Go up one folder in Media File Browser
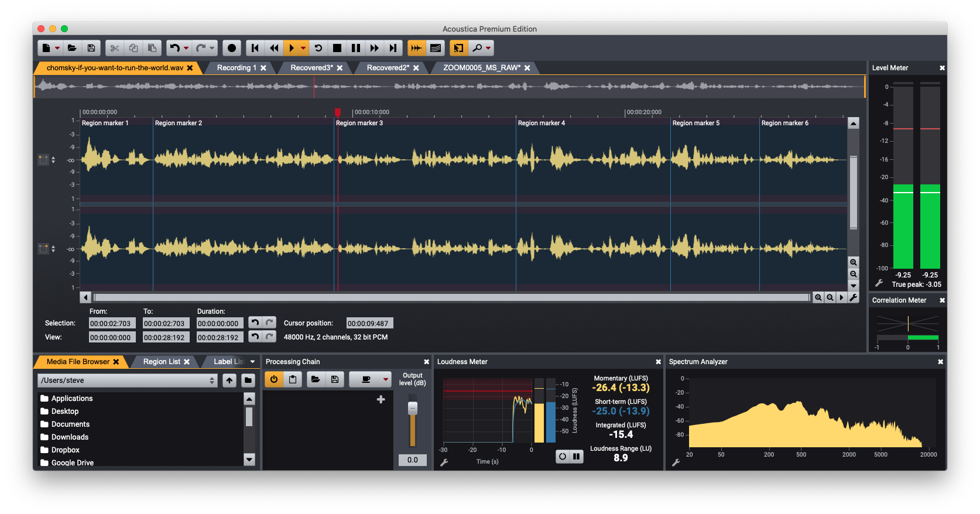 pos(229,381)
